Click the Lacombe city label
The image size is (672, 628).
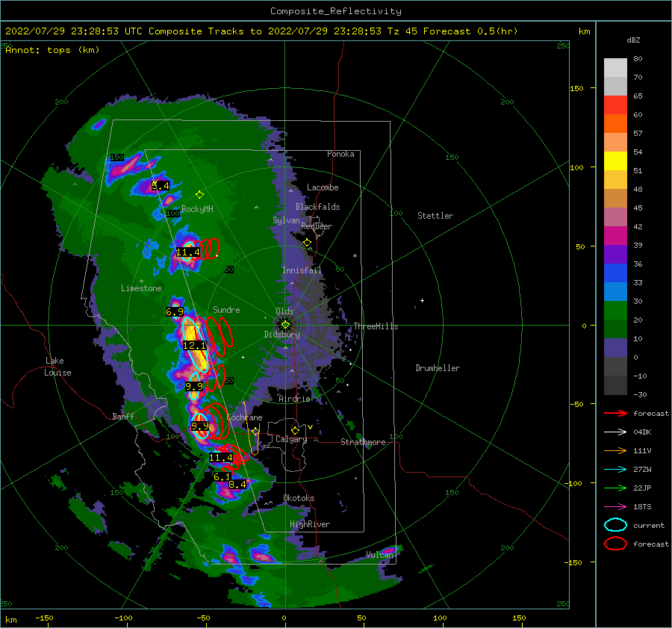coord(323,187)
